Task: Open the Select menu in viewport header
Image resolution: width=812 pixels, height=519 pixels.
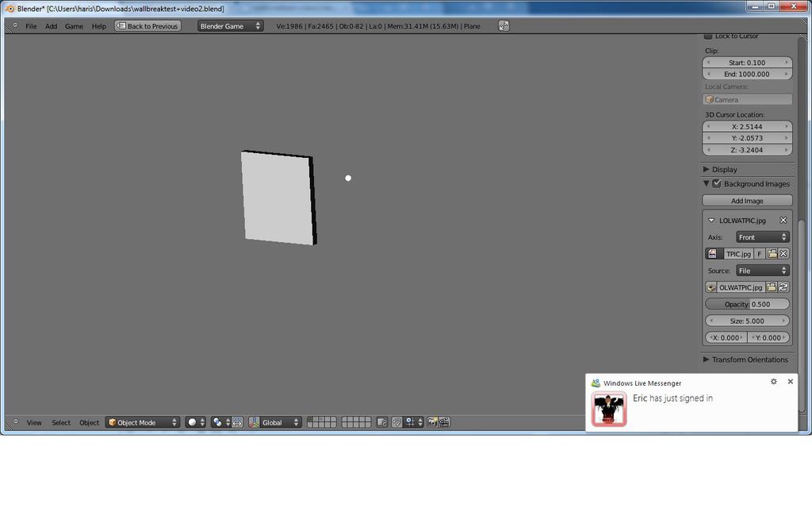Action: point(60,422)
